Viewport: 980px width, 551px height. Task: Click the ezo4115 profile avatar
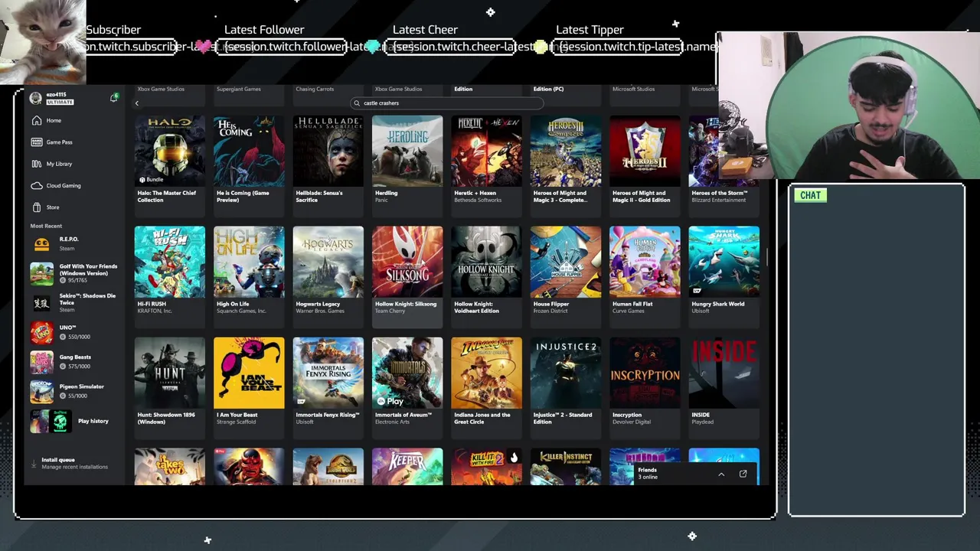pos(35,98)
